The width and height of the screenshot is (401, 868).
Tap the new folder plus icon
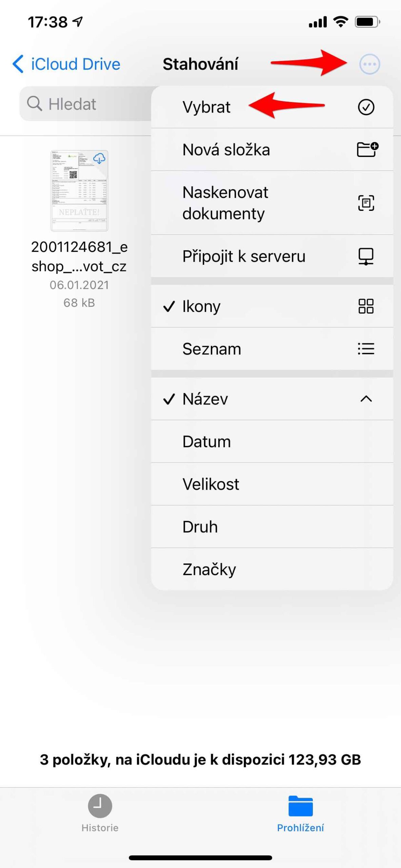tap(367, 150)
